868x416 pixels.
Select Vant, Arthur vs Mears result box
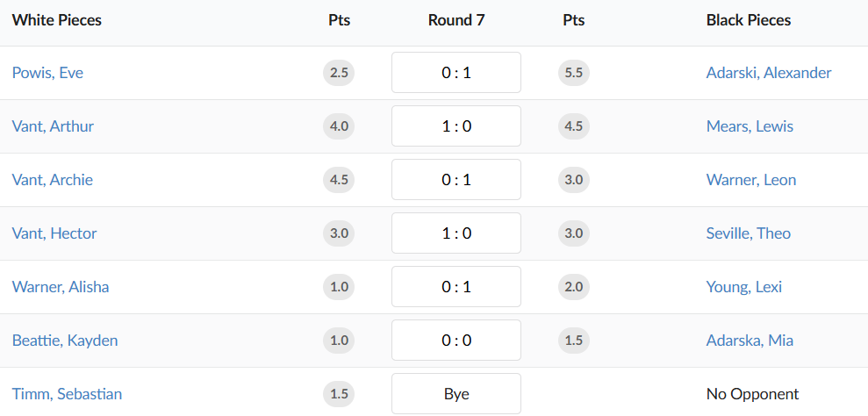456,126
